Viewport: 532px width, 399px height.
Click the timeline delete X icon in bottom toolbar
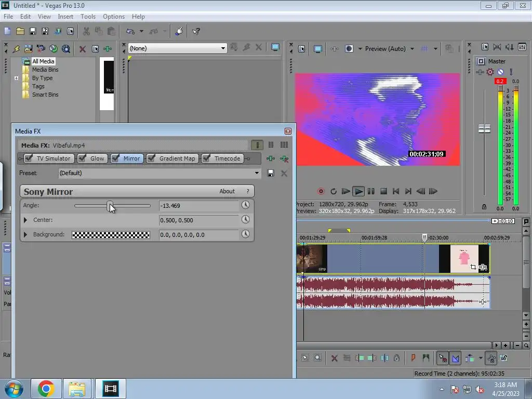pyautogui.click(x=334, y=358)
